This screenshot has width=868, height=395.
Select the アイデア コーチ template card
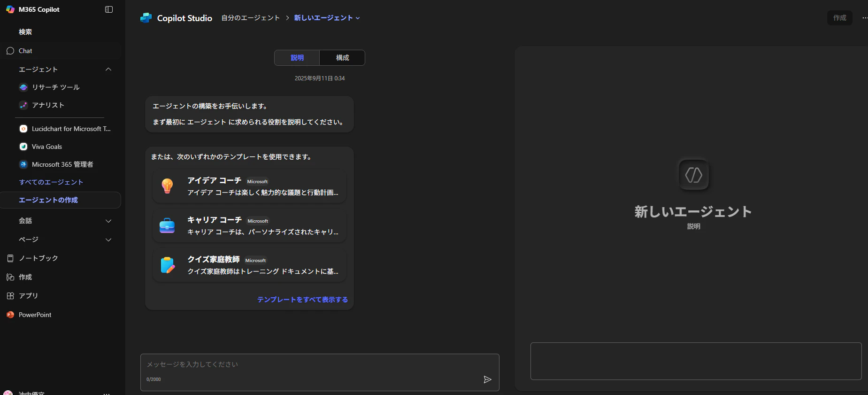pyautogui.click(x=249, y=186)
